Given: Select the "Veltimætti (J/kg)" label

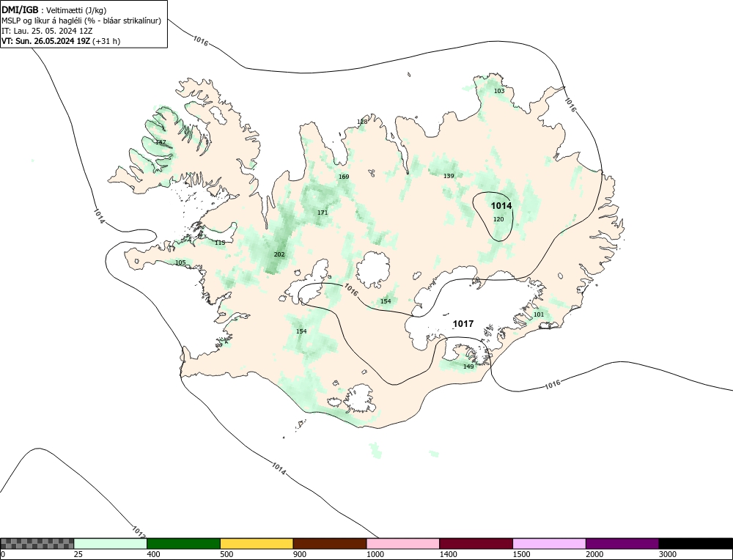Looking at the screenshot, I should coord(76,11).
